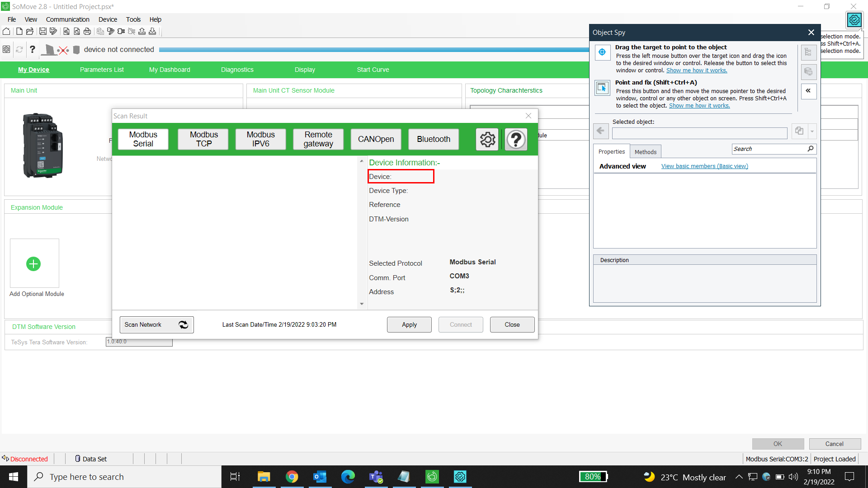The image size is (868, 488).
Task: Click inside the Object Spy search field
Action: [x=769, y=149]
